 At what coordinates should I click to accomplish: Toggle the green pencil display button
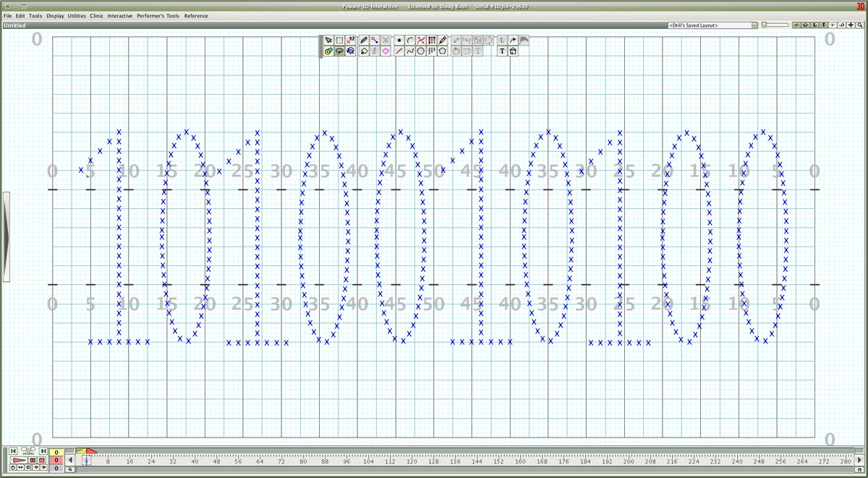(796, 25)
